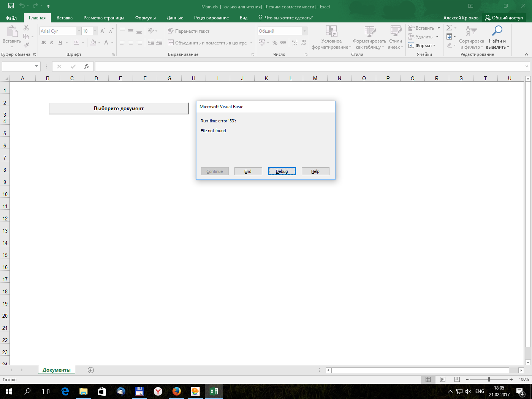Select middle vertical alignment icon
Viewport: 532px width, 399px height.
coord(131,31)
